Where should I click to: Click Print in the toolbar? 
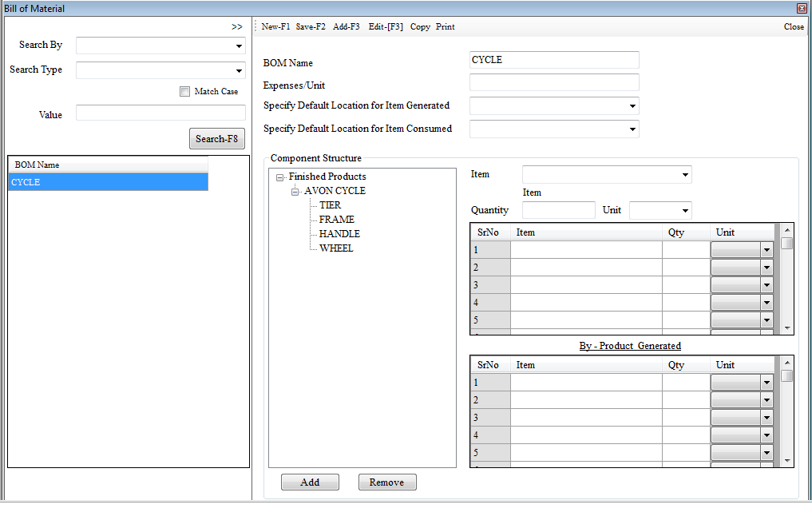446,26
